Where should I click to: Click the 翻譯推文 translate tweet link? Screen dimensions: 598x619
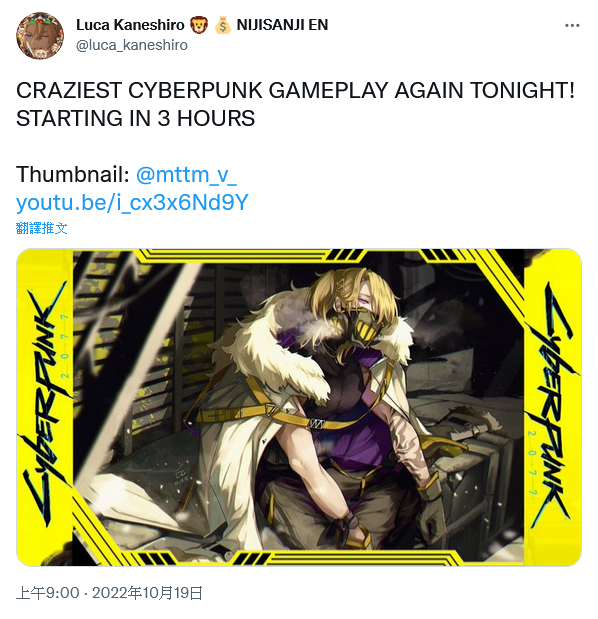coord(41,228)
